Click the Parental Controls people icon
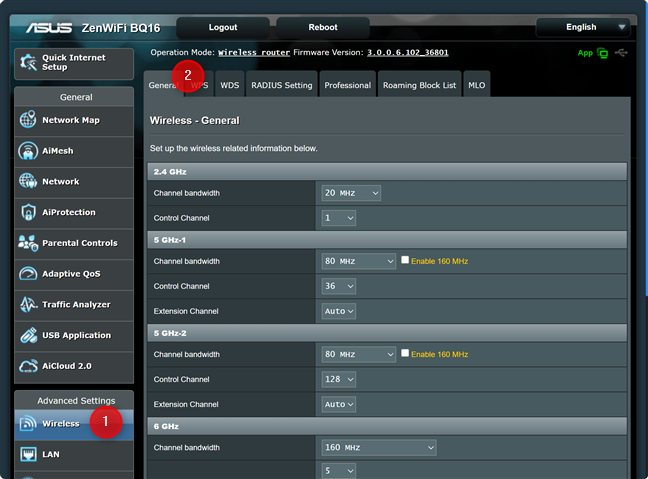The image size is (648, 479). click(x=28, y=243)
